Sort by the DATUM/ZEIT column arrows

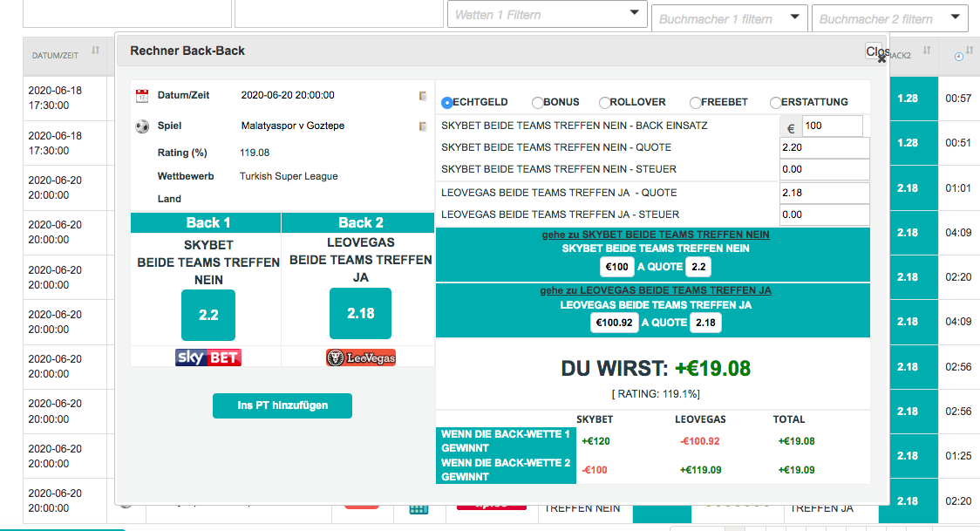coord(96,50)
